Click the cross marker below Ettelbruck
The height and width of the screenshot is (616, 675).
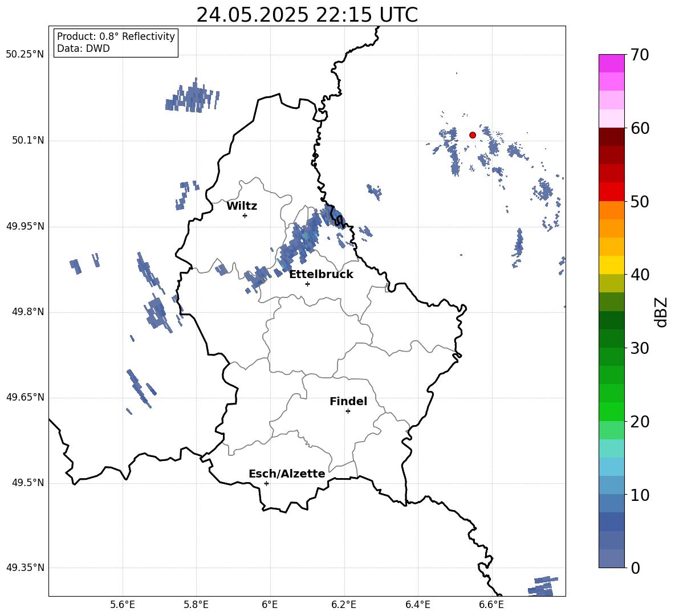tap(307, 284)
